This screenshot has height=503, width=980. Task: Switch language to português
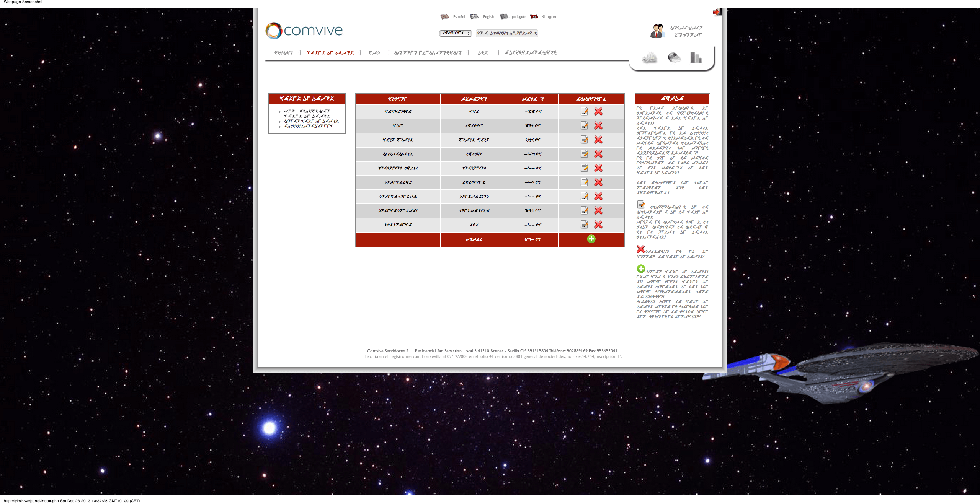tap(519, 17)
